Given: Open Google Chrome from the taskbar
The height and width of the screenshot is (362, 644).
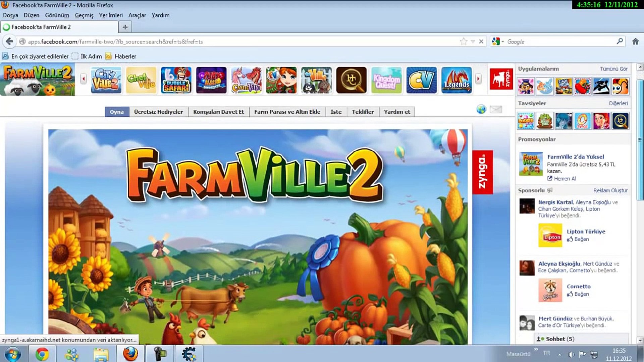Looking at the screenshot, I should click(42, 354).
